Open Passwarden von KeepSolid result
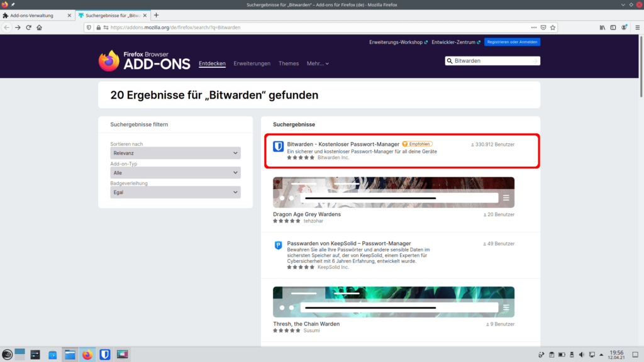The image size is (644, 362). [348, 243]
